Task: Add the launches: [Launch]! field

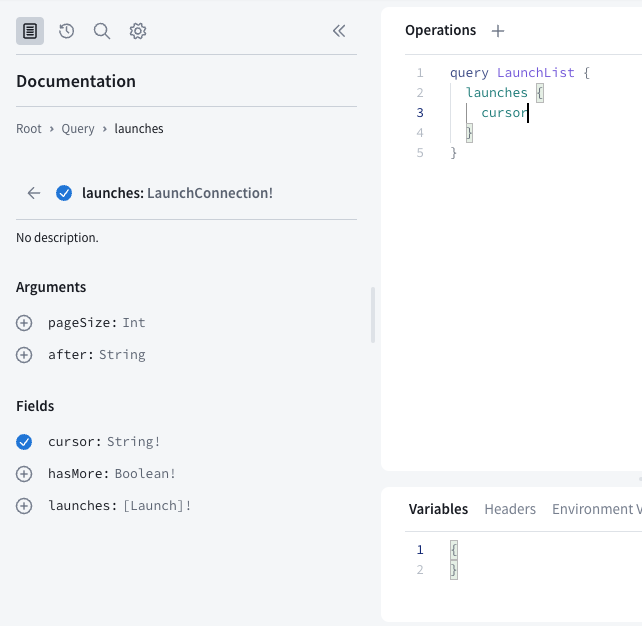Action: [x=24, y=506]
